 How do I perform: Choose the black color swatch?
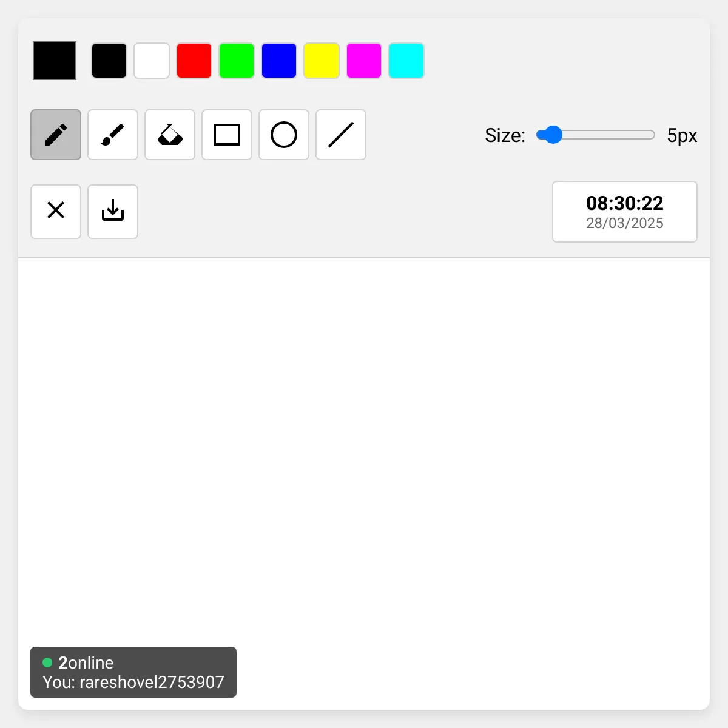pos(109,61)
